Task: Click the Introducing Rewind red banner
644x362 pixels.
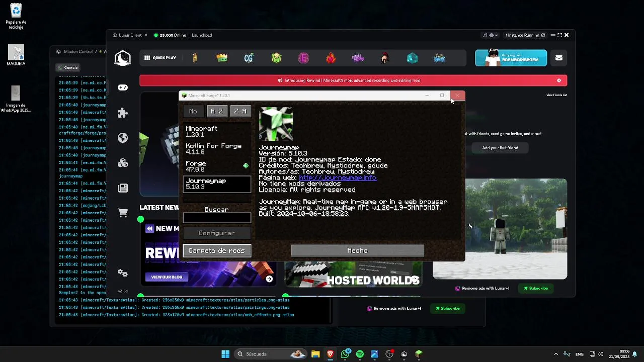Action: click(353, 80)
